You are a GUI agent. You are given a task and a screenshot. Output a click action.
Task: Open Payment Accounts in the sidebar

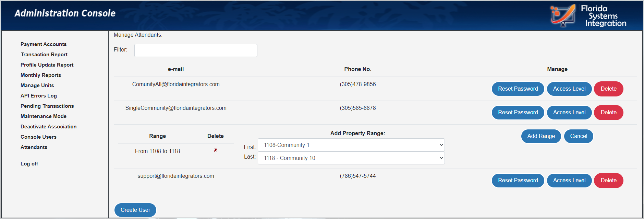(x=44, y=44)
